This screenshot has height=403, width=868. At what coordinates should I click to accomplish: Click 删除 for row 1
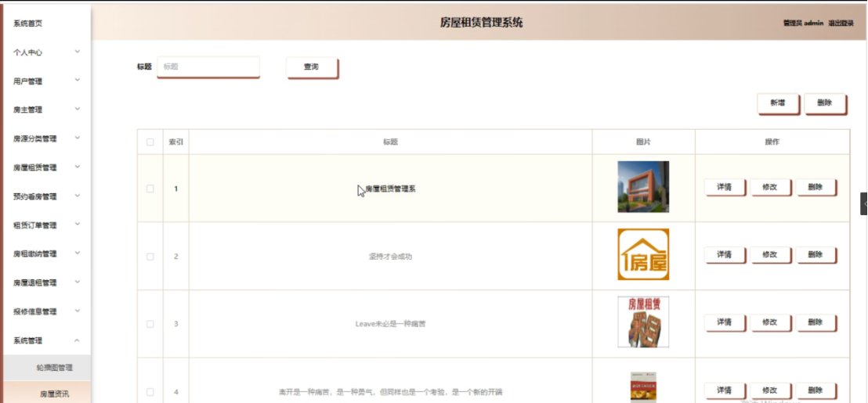click(x=816, y=187)
